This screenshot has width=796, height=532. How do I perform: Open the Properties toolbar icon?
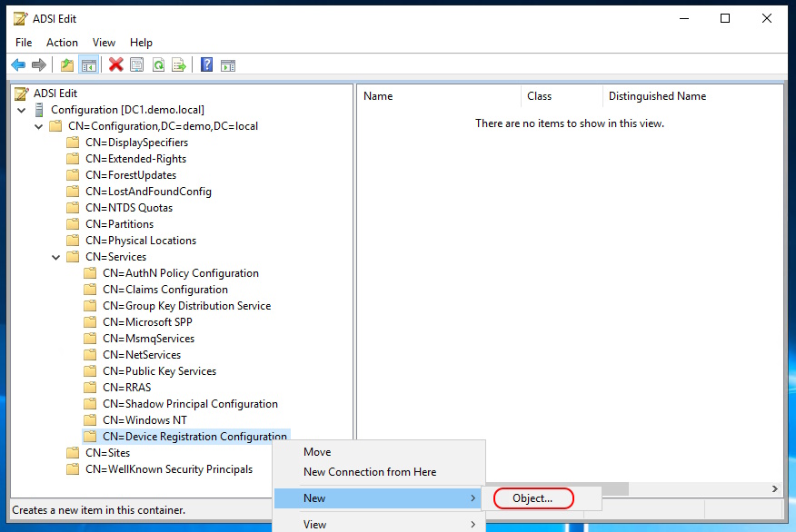(136, 65)
